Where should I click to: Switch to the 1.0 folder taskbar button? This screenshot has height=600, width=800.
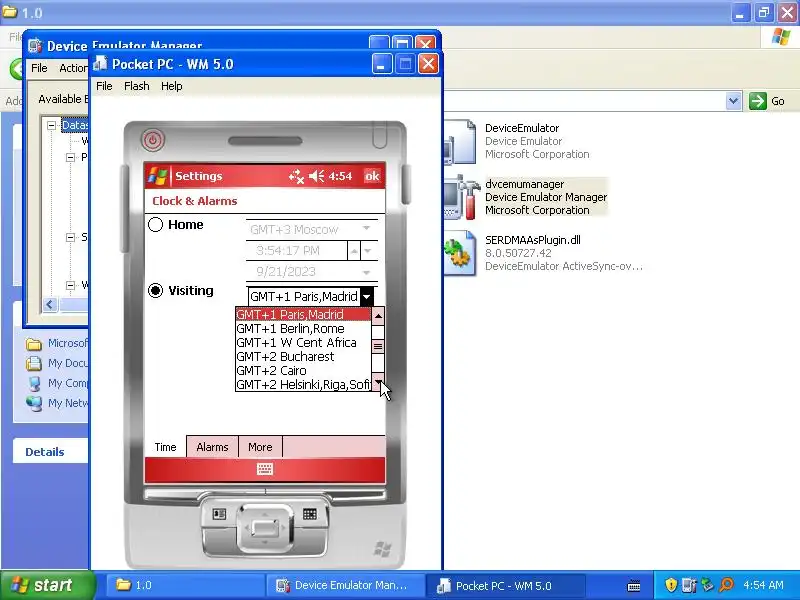tap(185, 585)
